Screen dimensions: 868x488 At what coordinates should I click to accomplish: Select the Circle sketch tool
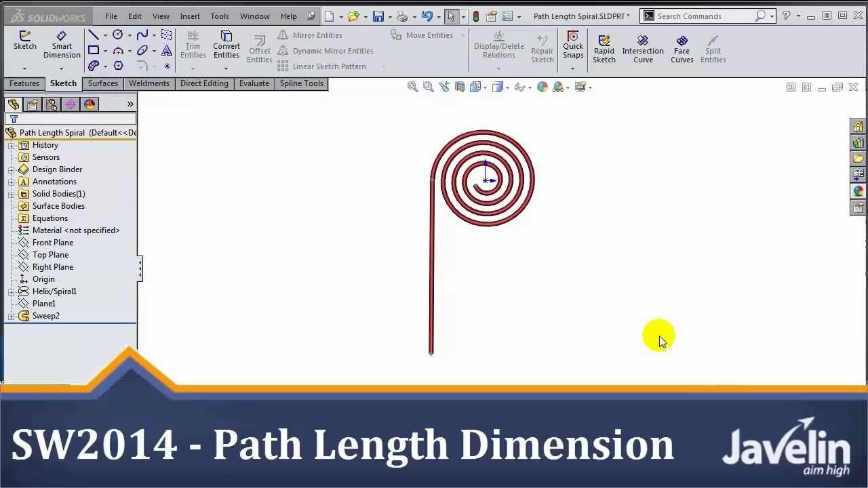click(117, 35)
